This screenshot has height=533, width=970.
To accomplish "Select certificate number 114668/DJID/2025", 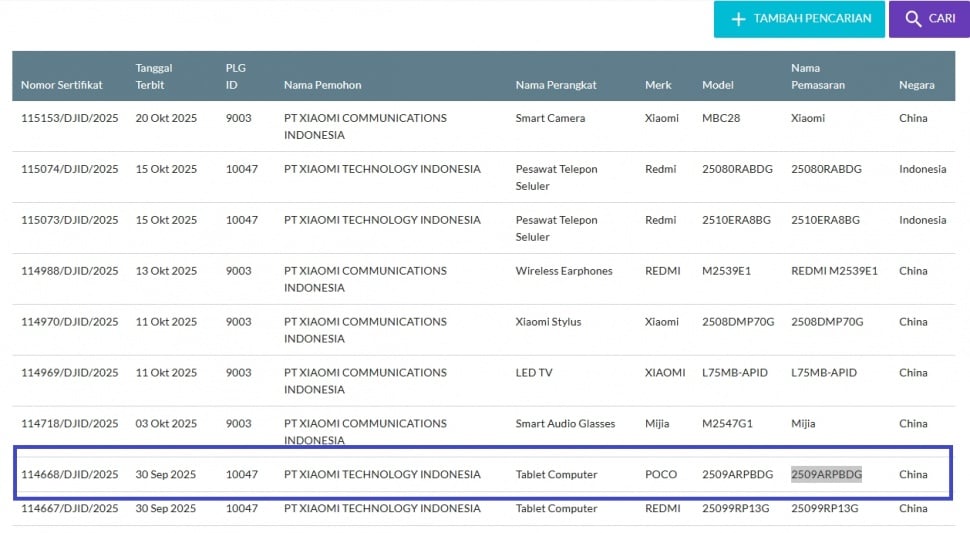I will click(x=69, y=474).
